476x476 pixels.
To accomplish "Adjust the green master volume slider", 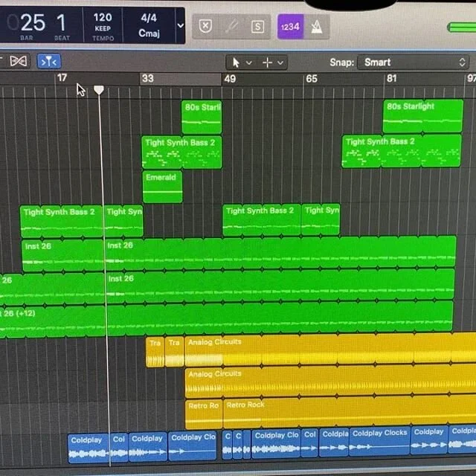I will tap(461, 28).
